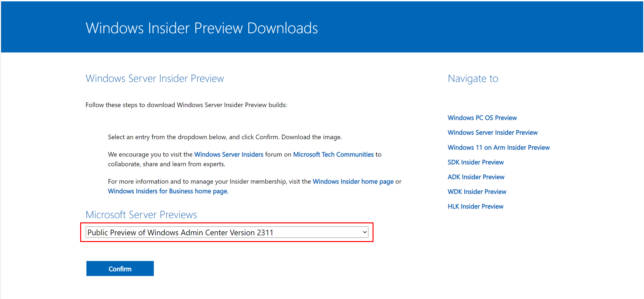Open Windows 11 on Arm Insider Preview
The height and width of the screenshot is (299, 644).
point(498,147)
